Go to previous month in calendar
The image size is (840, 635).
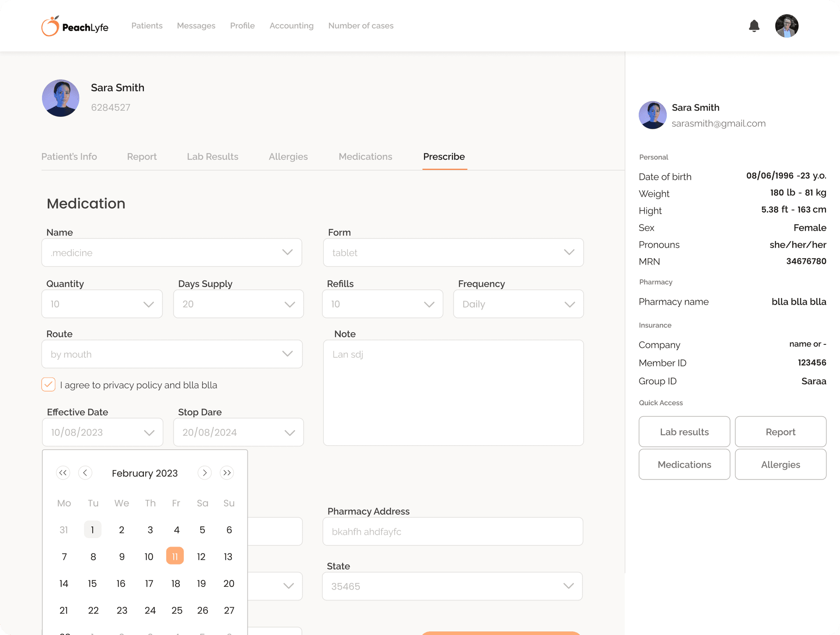tap(85, 473)
